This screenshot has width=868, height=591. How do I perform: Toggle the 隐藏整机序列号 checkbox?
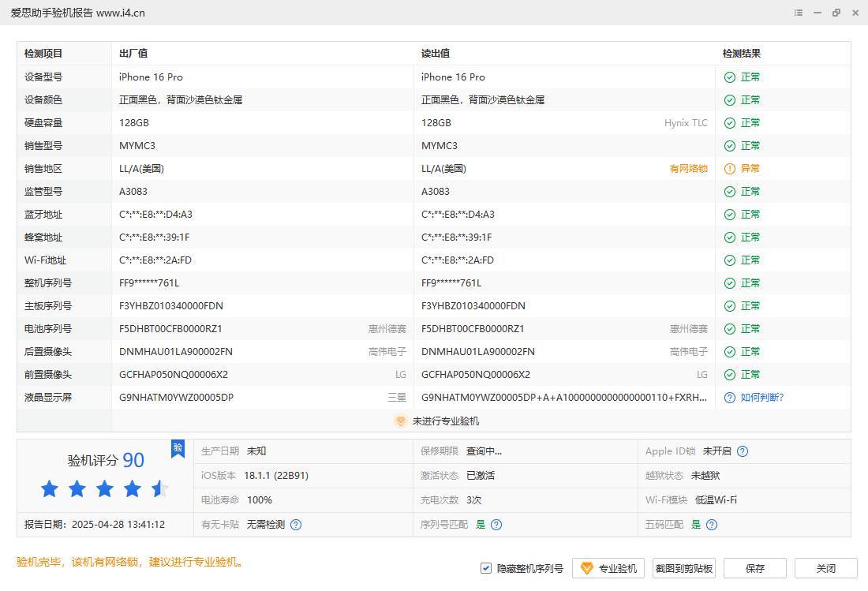click(x=486, y=568)
